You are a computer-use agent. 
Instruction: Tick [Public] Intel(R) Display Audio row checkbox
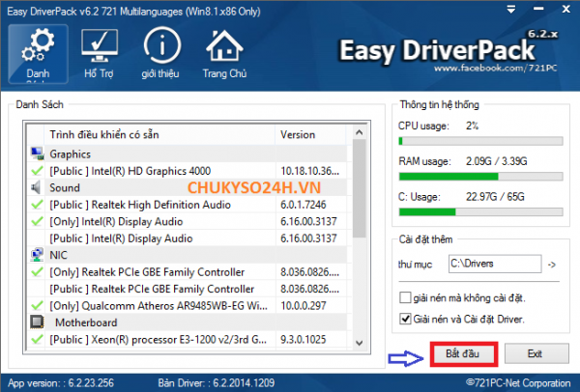click(37, 238)
